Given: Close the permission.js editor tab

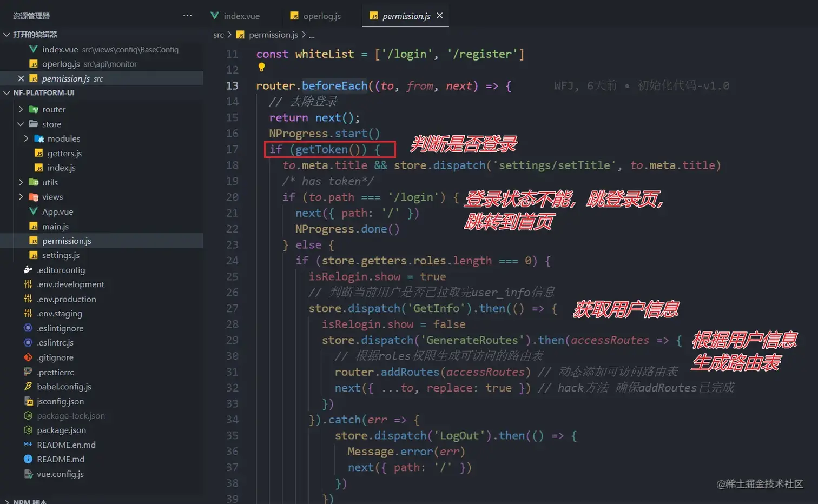Looking at the screenshot, I should tap(440, 16).
